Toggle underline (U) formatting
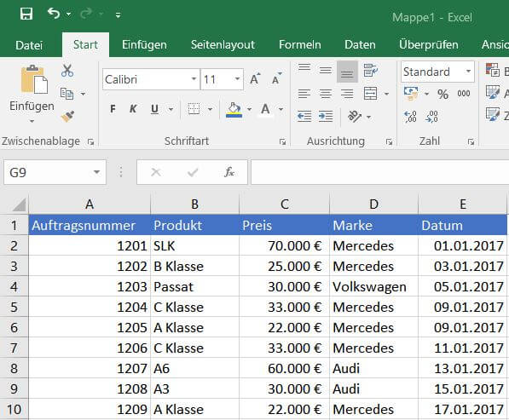The image size is (509, 420). tap(155, 109)
